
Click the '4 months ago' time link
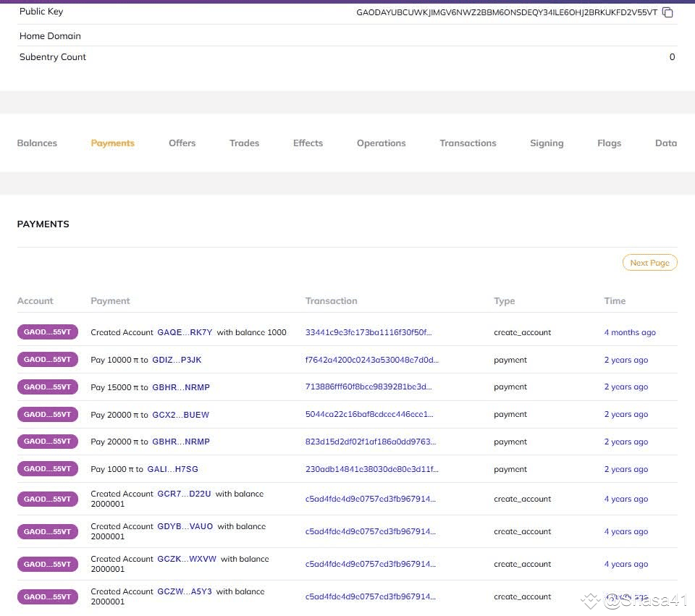tap(630, 333)
